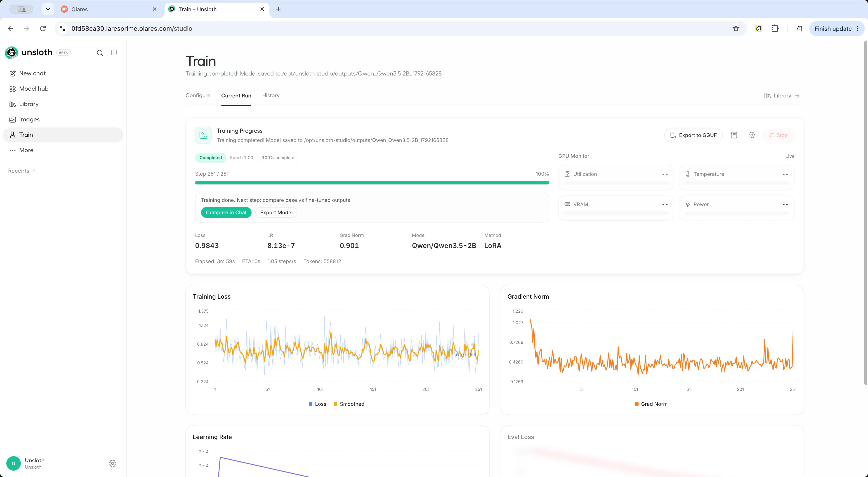Click the Training Progress chart icon
This screenshot has width=868, height=477.
[203, 135]
